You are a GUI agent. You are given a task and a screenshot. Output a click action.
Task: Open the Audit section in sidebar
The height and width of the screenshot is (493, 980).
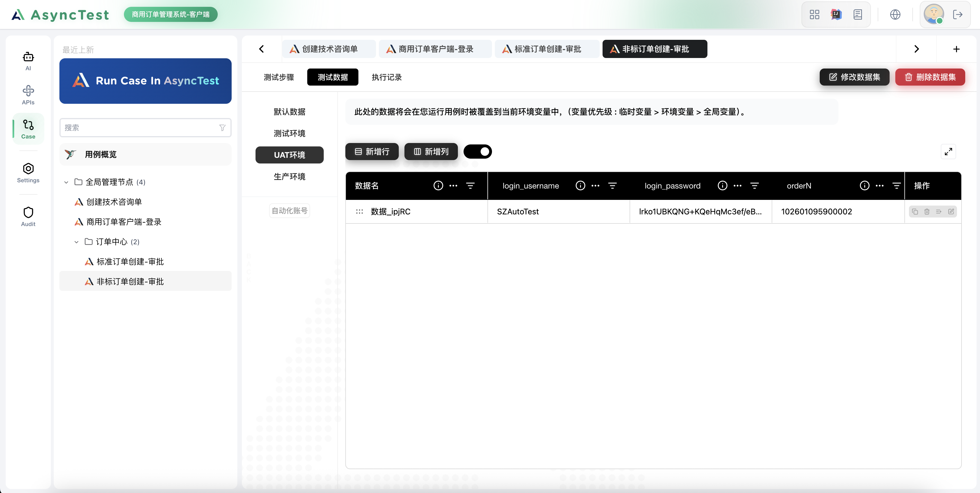tap(28, 216)
